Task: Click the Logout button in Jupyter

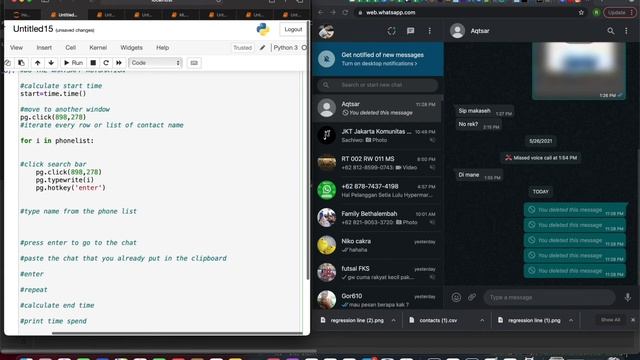Action: click(x=293, y=29)
